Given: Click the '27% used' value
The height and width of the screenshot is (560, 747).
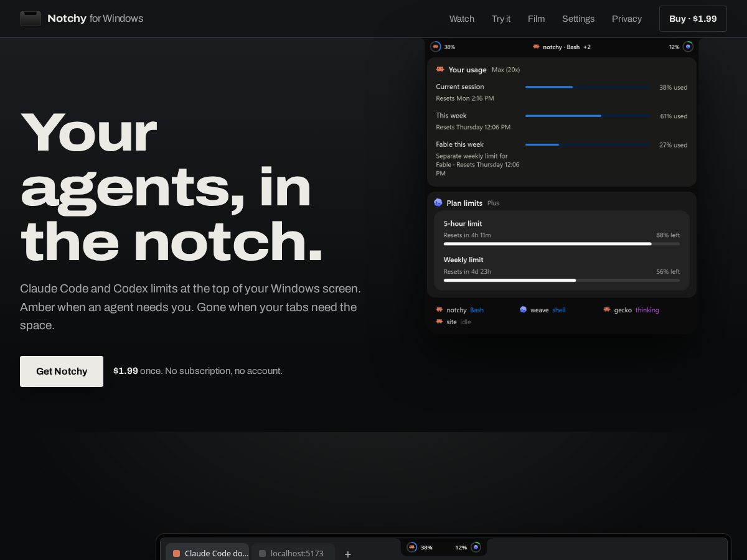Looking at the screenshot, I should click(x=674, y=144).
